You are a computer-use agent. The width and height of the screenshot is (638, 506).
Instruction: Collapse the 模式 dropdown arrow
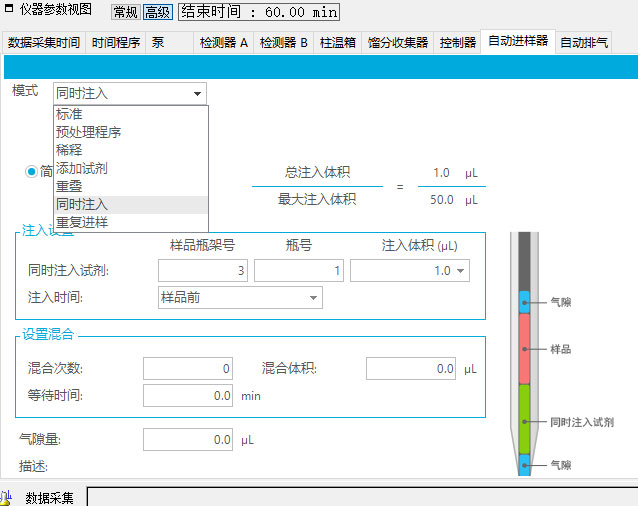click(197, 94)
